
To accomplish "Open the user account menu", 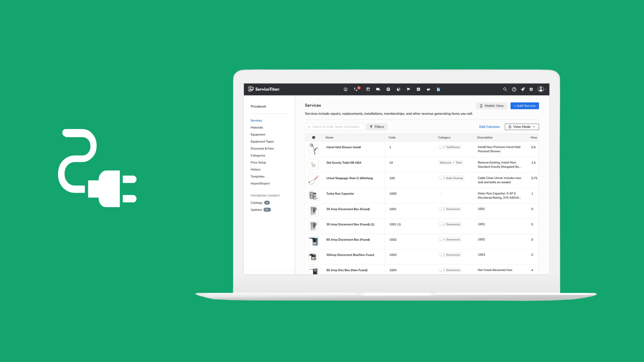I will [x=541, y=89].
